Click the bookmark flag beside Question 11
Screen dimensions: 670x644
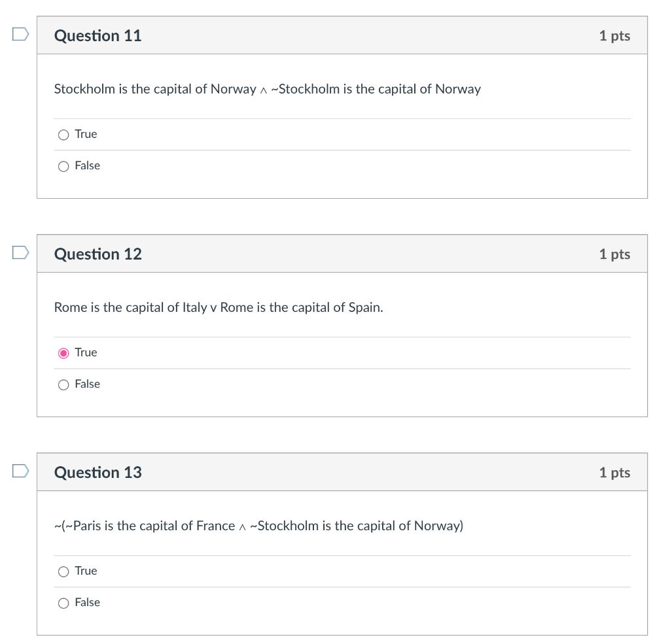[19, 33]
